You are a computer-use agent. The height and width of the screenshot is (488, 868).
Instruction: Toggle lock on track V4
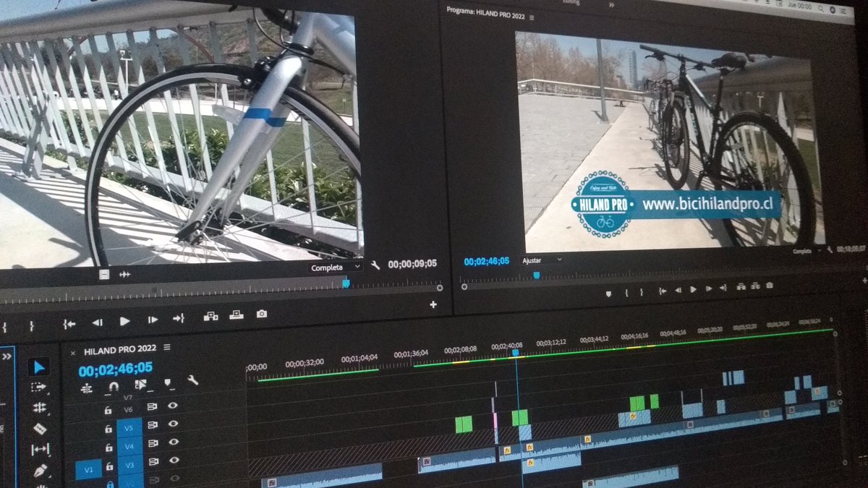tap(108, 447)
